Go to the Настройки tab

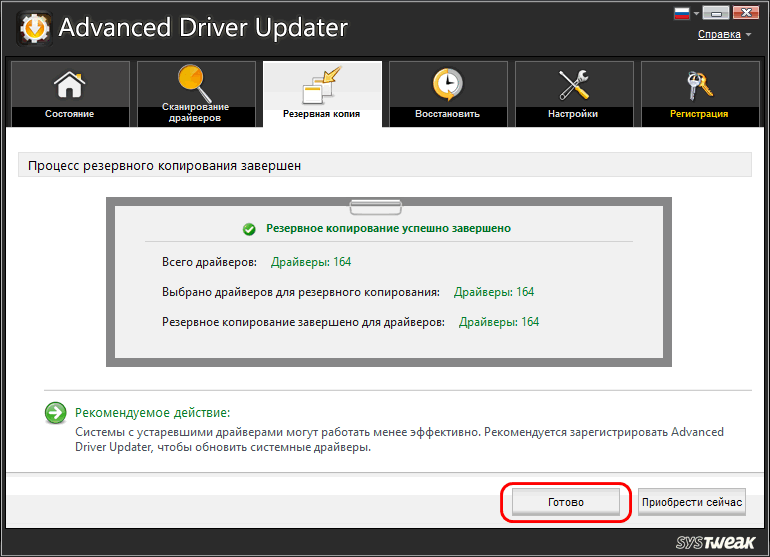[574, 93]
